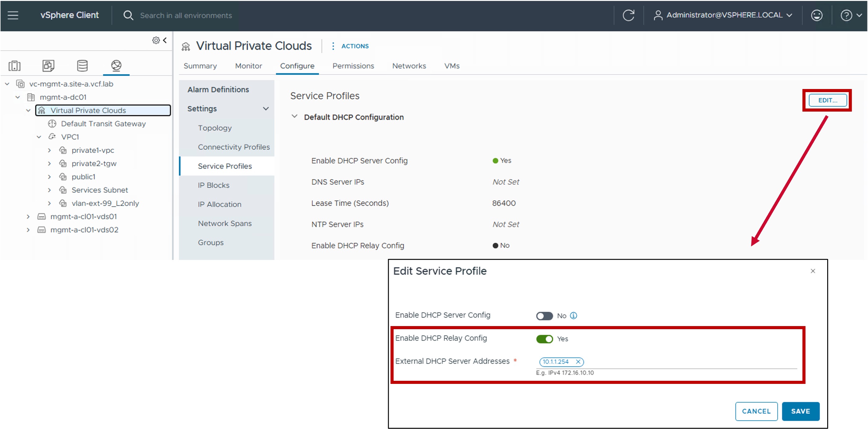
Task: Click the search magnifier icon
Action: [x=128, y=15]
